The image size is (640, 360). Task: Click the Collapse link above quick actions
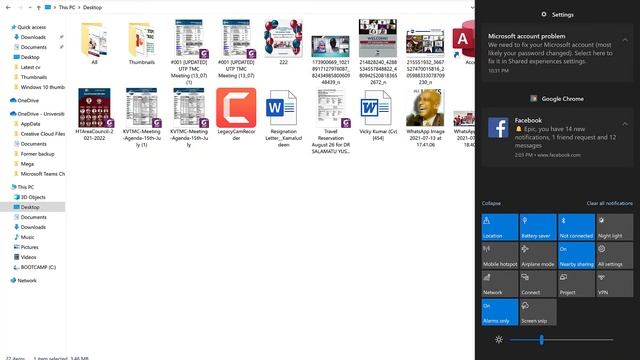pos(491,203)
